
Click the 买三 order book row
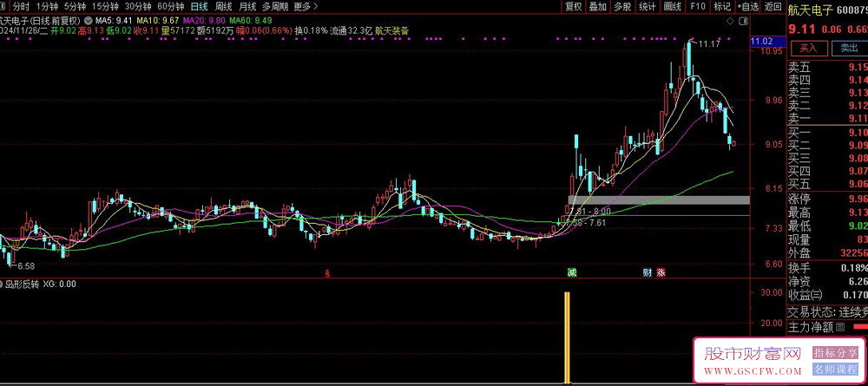pos(827,158)
